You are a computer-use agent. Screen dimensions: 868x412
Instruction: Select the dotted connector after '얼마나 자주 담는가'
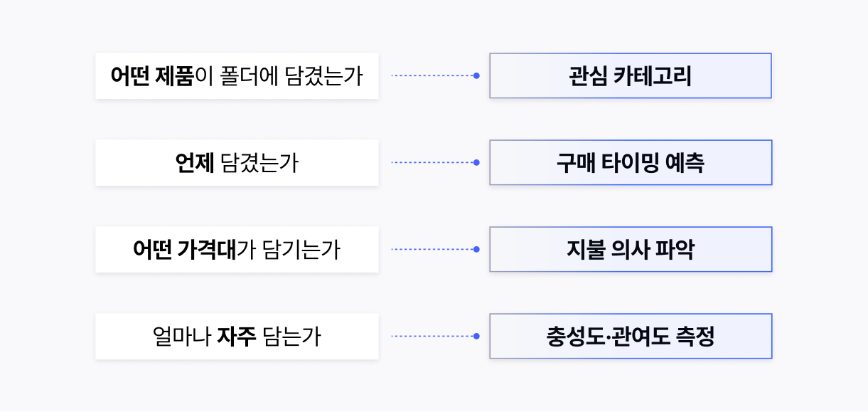coord(432,337)
